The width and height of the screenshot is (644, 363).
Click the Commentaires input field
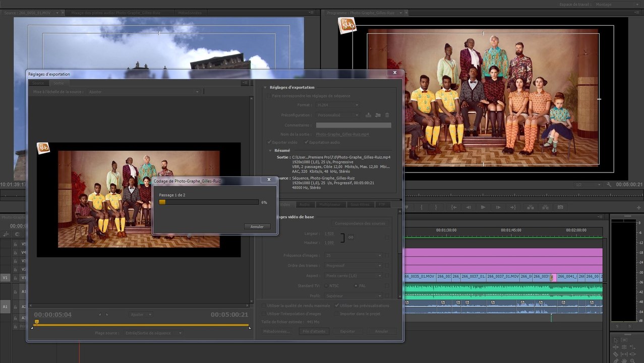[354, 125]
